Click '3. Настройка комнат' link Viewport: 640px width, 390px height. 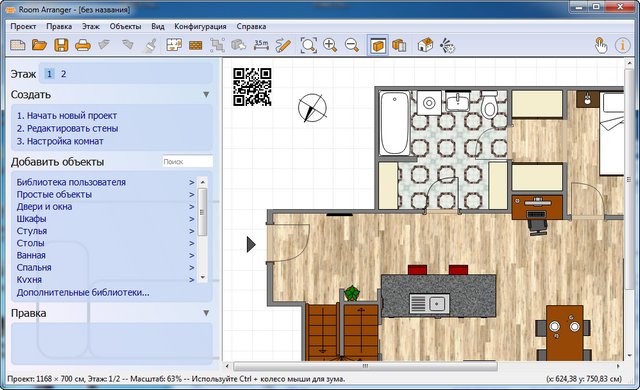coord(60,141)
